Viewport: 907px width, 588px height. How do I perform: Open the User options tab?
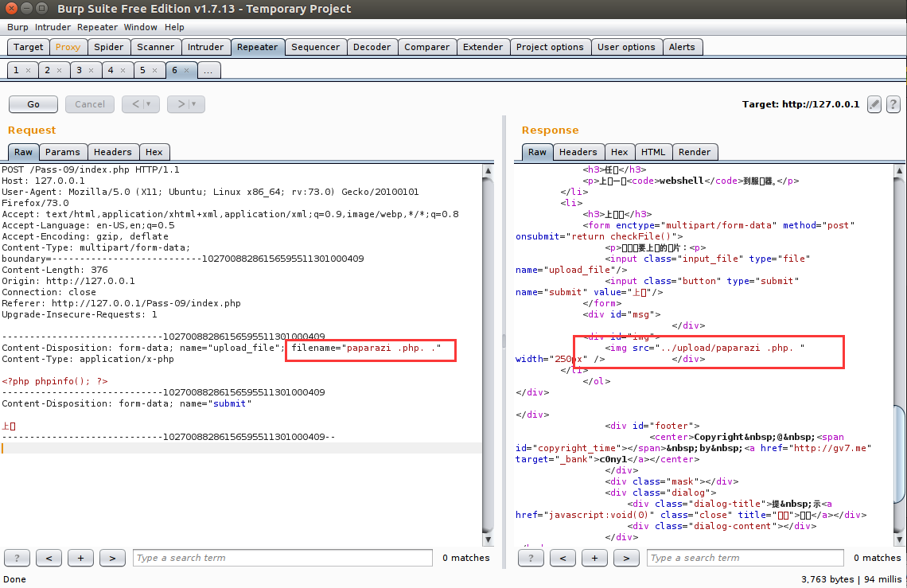[626, 47]
